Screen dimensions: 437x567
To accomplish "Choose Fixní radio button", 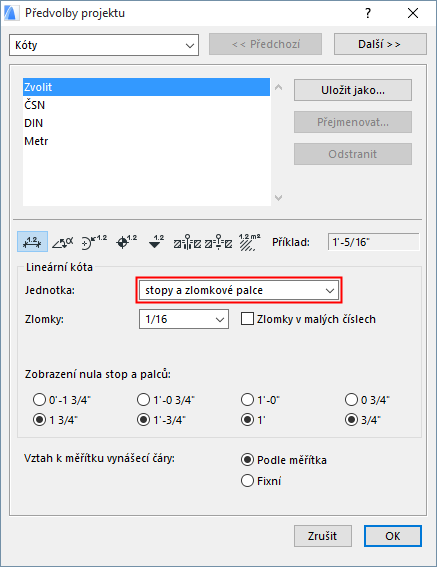I will point(247,481).
